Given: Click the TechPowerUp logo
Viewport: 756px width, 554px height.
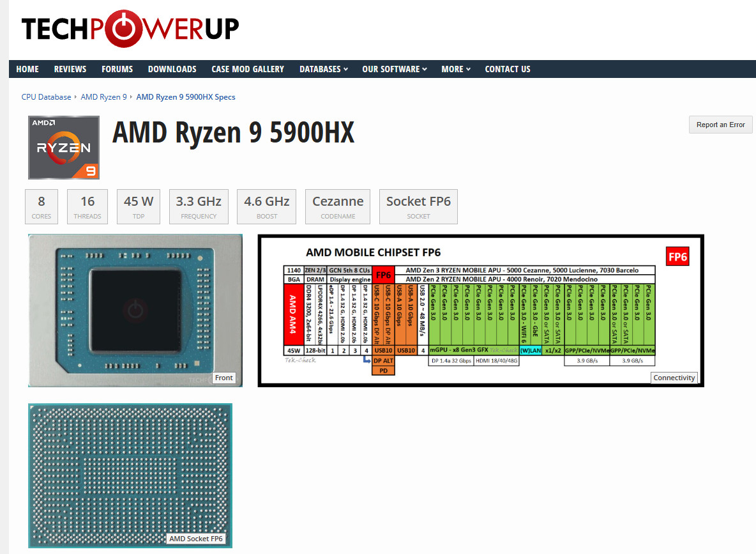Looking at the screenshot, I should [130, 29].
